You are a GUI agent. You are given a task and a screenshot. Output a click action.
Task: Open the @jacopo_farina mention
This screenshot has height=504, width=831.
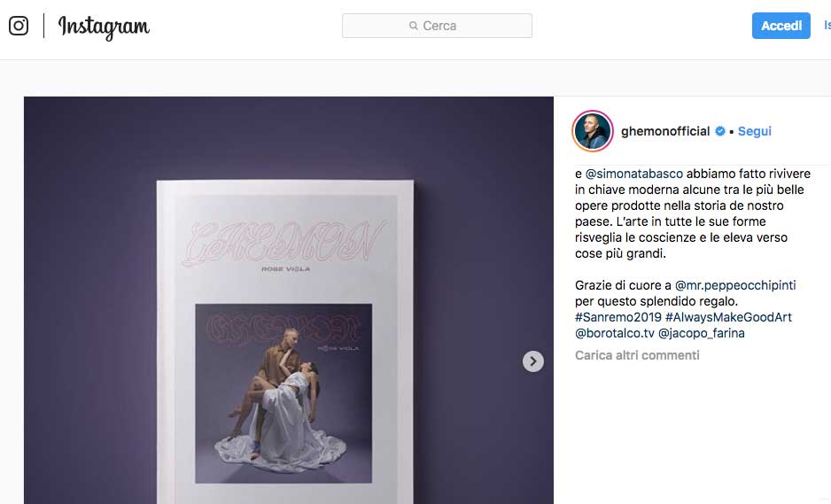tap(701, 333)
